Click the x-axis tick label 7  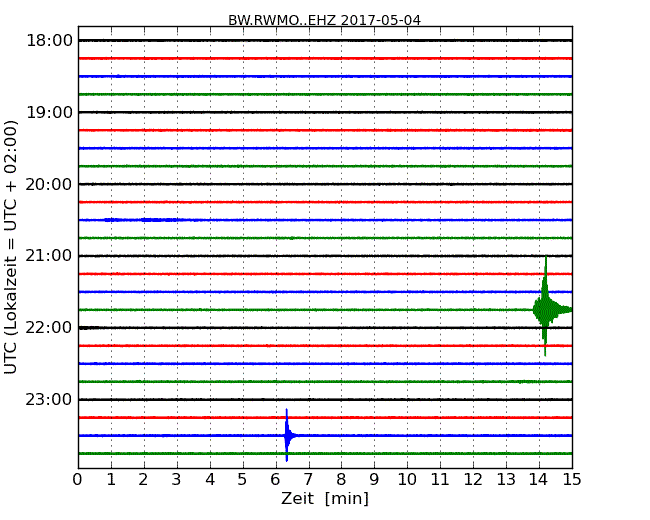point(308,479)
